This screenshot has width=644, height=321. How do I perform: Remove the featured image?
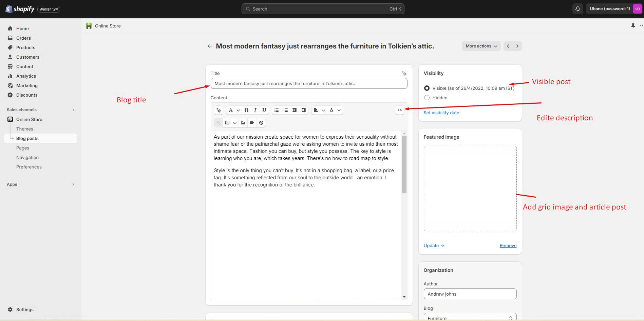(508, 246)
